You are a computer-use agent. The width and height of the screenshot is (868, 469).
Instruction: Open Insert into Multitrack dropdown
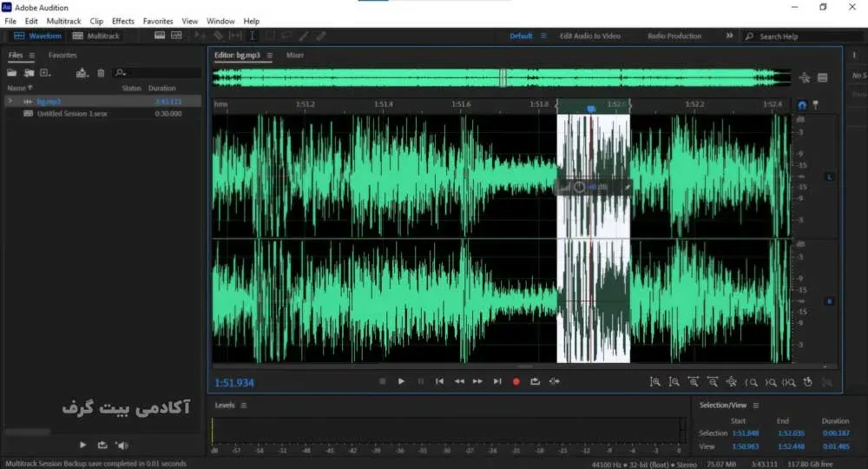click(x=82, y=73)
